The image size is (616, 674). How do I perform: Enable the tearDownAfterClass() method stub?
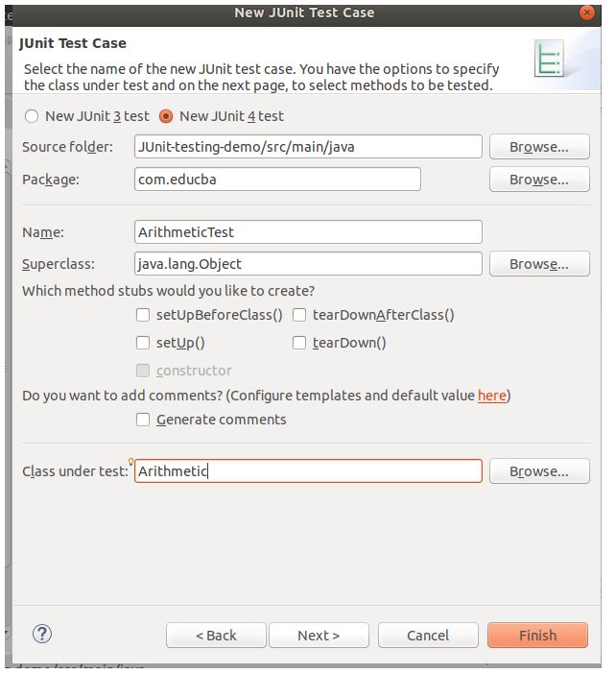[299, 315]
